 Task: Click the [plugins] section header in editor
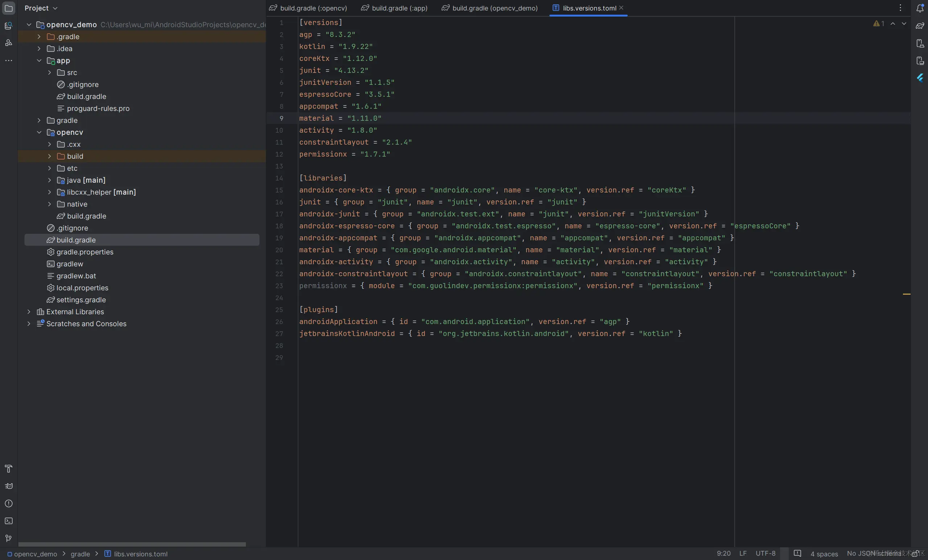pyautogui.click(x=319, y=309)
